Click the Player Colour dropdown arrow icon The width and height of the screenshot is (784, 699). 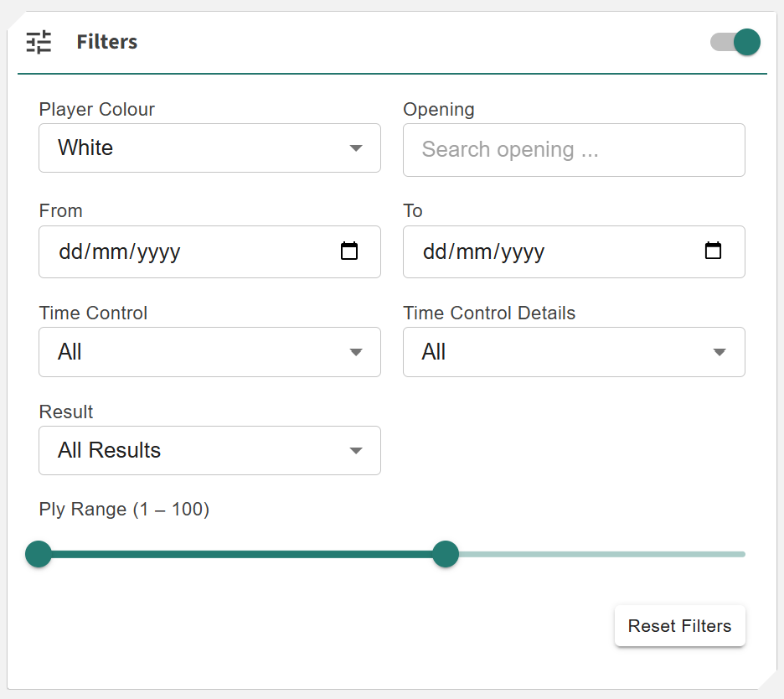(356, 148)
